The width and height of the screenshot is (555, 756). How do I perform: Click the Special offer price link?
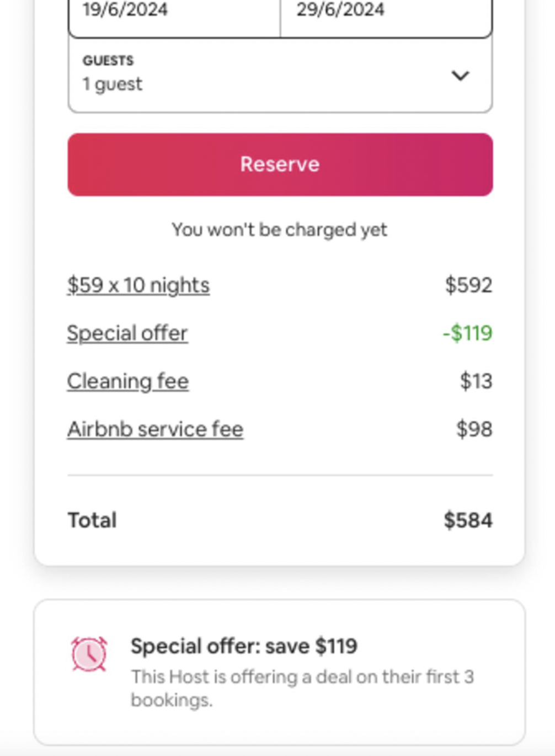pyautogui.click(x=127, y=333)
